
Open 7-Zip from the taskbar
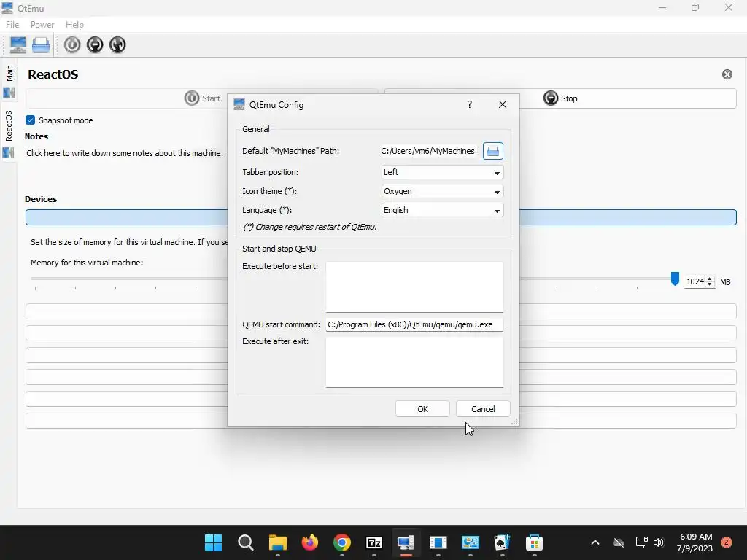[374, 542]
